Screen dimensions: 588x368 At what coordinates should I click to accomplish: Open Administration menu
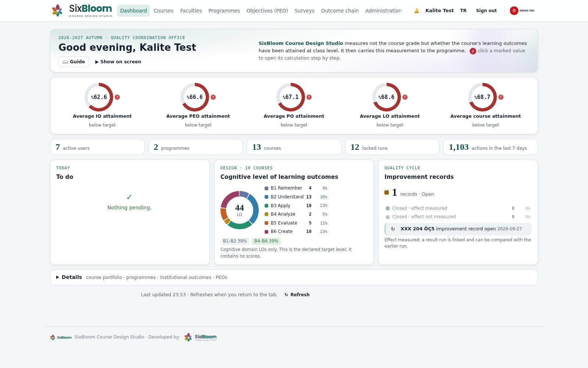pos(383,11)
